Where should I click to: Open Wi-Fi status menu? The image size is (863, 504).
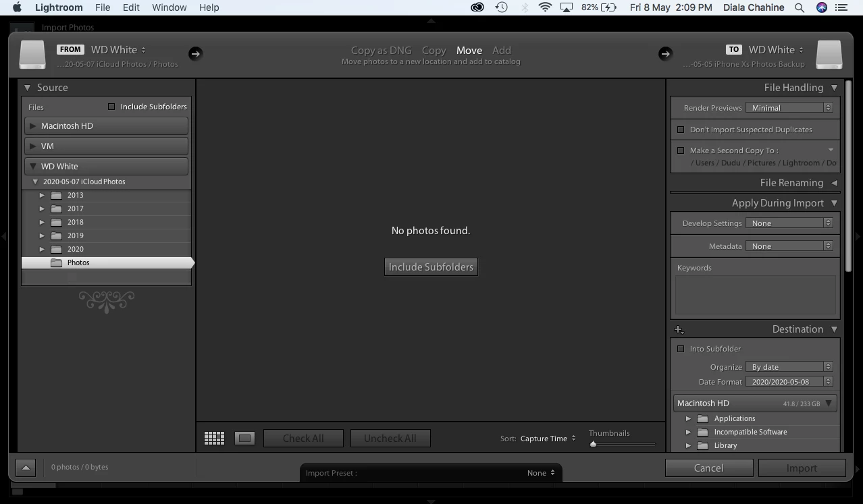[x=545, y=7]
